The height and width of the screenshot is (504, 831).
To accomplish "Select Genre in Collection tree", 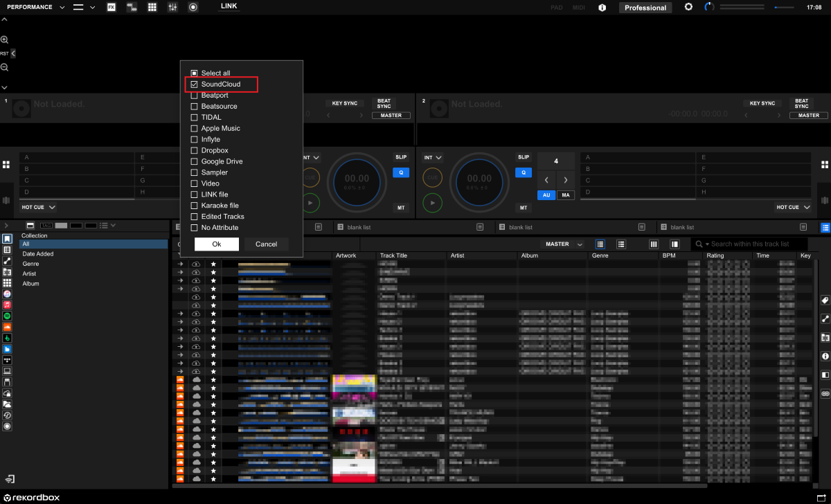I will [x=30, y=264].
